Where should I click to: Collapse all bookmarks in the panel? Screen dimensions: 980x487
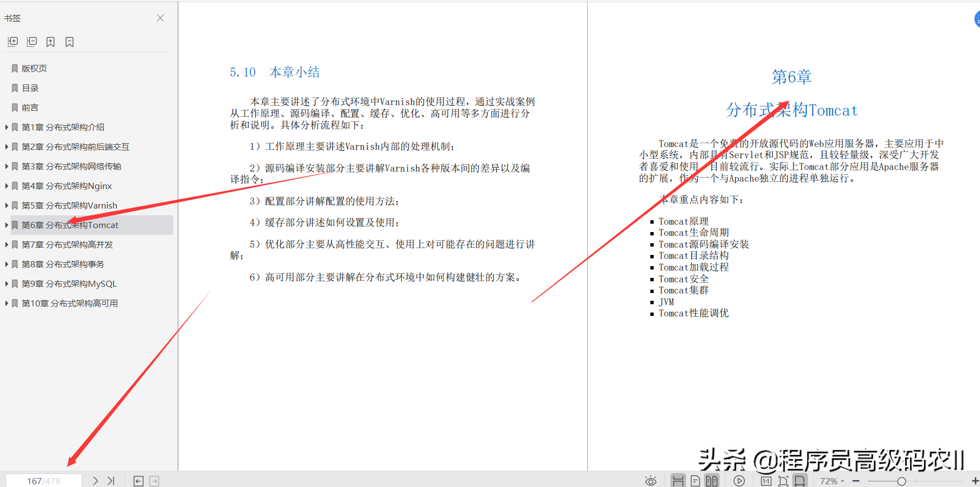point(32,42)
